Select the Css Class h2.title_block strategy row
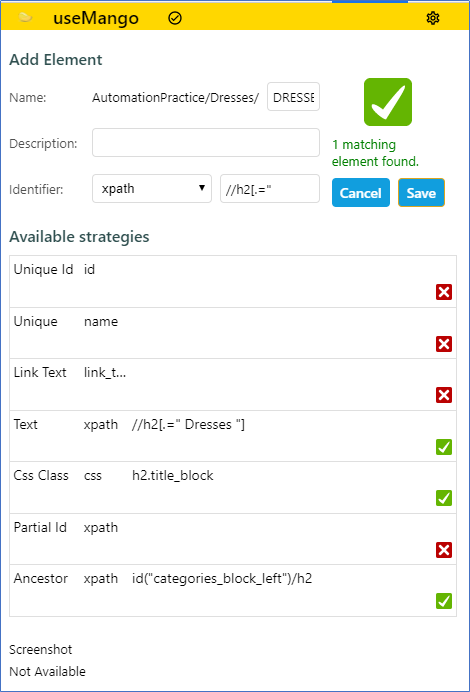Viewport: 470px width, 692px height. click(233, 487)
